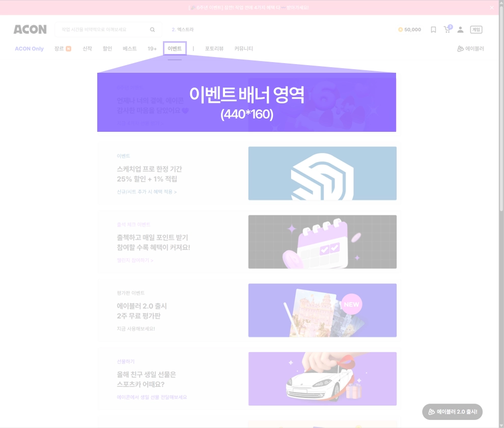This screenshot has height=428, width=504.
Task: Select the 이벤트 menu tab
Action: click(x=175, y=48)
